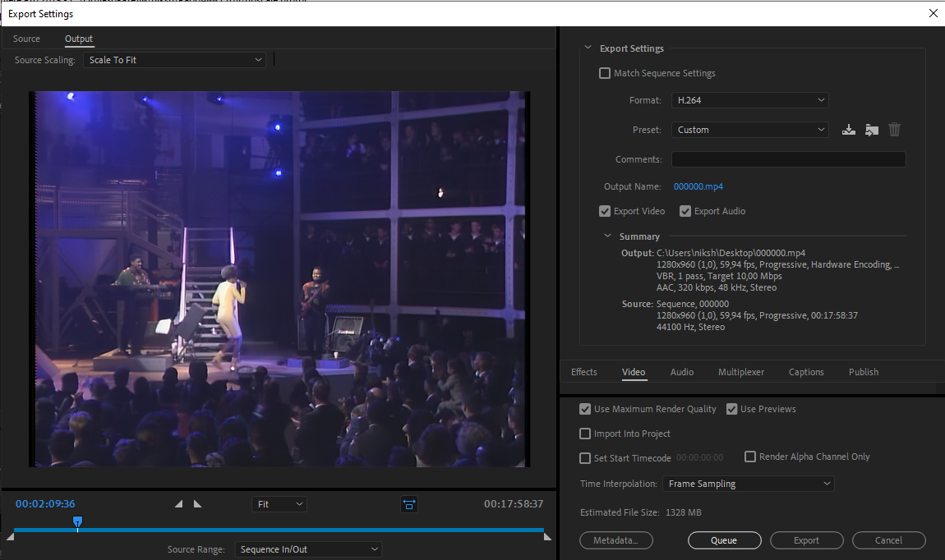The height and width of the screenshot is (560, 945).
Task: Check Render Alpha Channel Only
Action: [x=749, y=457]
